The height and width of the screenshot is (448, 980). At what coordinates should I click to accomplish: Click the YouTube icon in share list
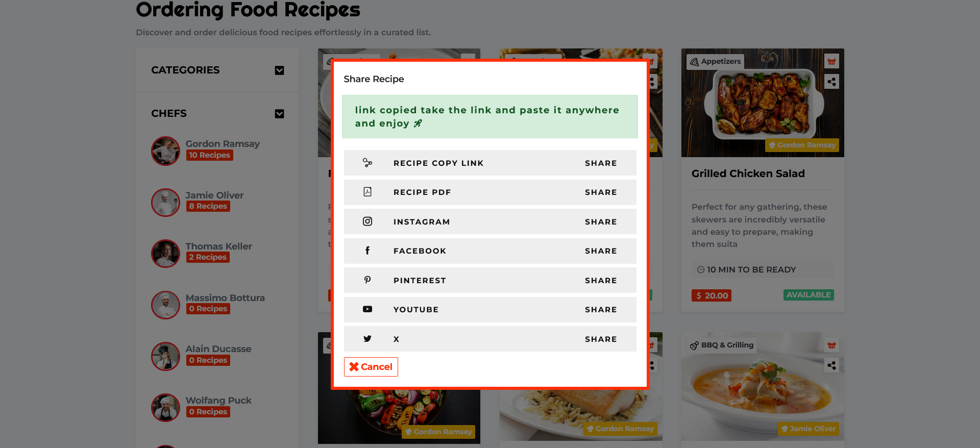point(367,309)
